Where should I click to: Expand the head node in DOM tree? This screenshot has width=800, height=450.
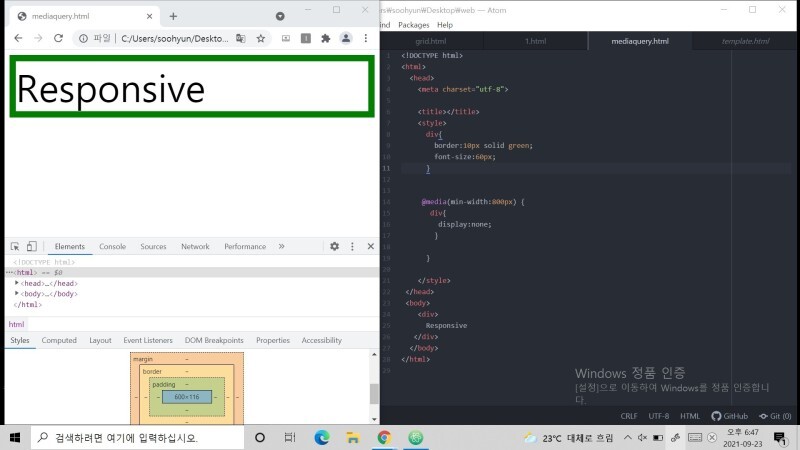[x=17, y=283]
